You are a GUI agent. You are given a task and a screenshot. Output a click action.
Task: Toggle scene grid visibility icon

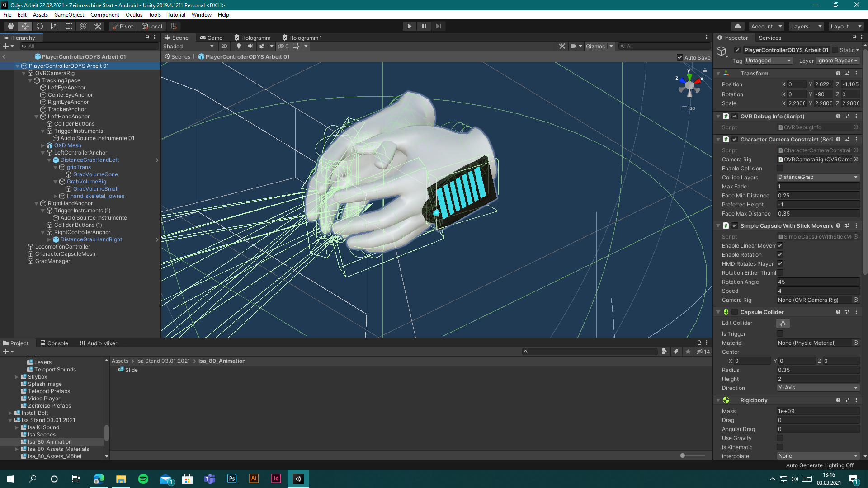coord(296,46)
